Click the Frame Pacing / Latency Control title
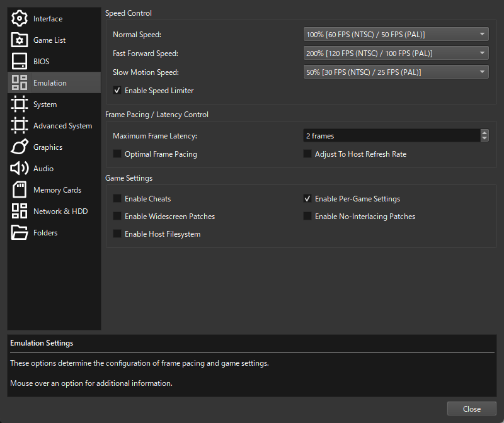The width and height of the screenshot is (504, 423). (x=157, y=115)
